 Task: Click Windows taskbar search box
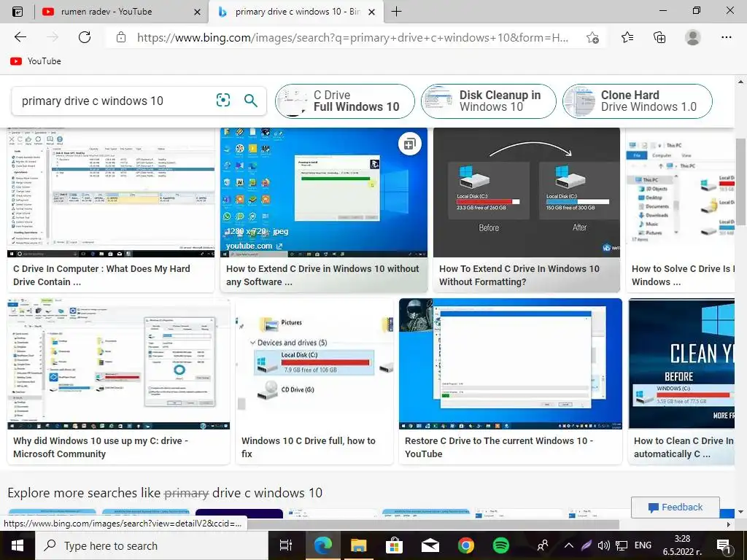[152, 545]
